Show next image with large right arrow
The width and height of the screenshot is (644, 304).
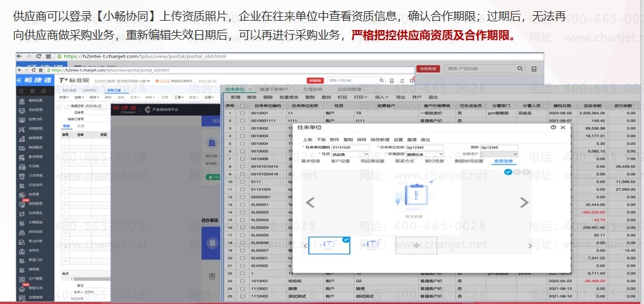click(524, 202)
